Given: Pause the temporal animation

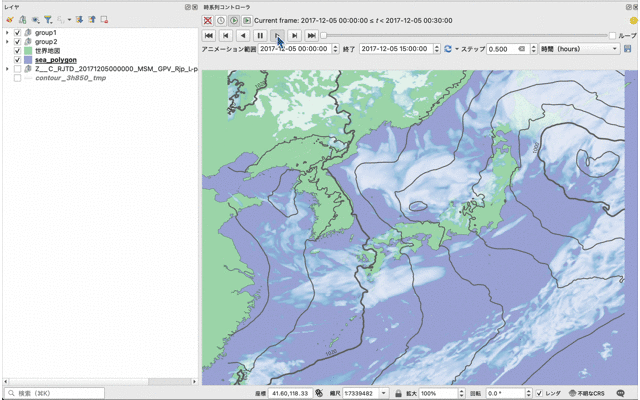Looking at the screenshot, I should pyautogui.click(x=260, y=36).
